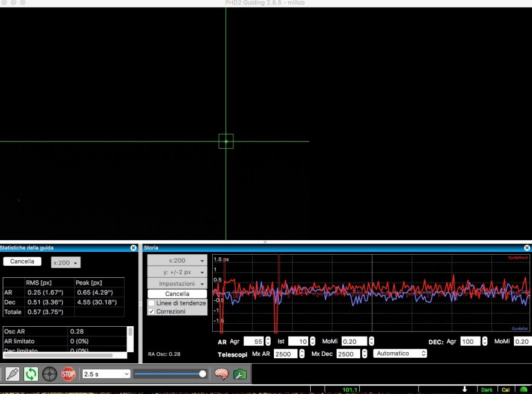This screenshot has width=532, height=394.
Task: Open the x:200 dropdown in Storia panel
Action: (177, 261)
